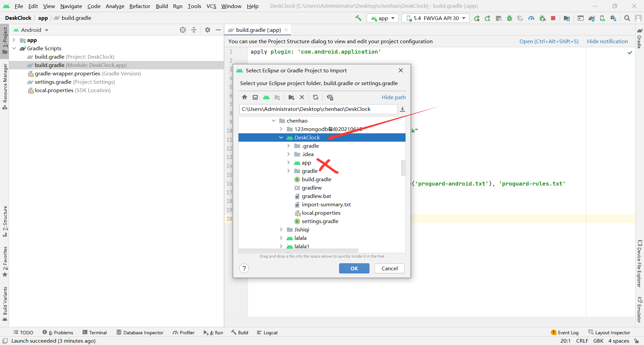
Task: Click the Desktop directory icon in dialog
Action: [x=255, y=97]
